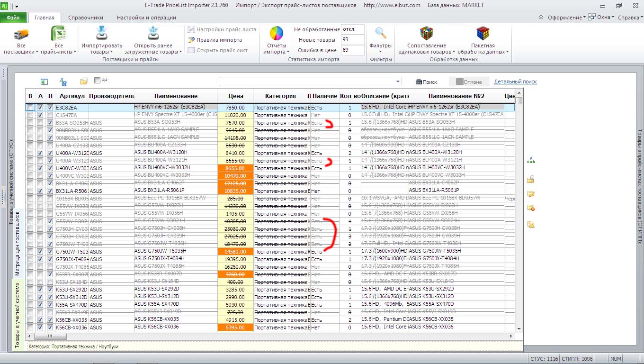Open the right СТИПП vertical side panel label
The width and height of the screenshot is (644, 364).
[x=640, y=186]
